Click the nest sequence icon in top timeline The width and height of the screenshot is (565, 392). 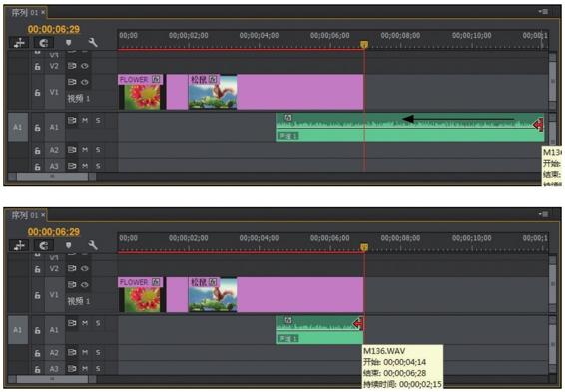(19, 43)
